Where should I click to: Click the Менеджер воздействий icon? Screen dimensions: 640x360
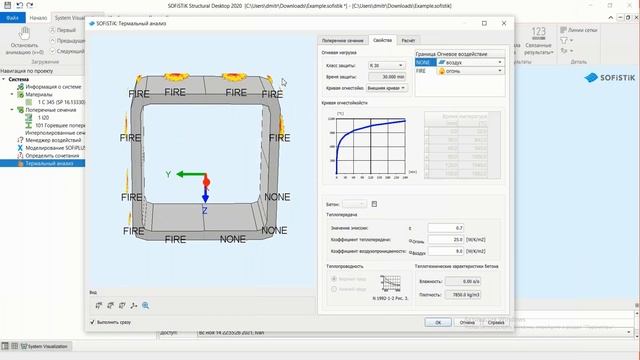[20, 140]
